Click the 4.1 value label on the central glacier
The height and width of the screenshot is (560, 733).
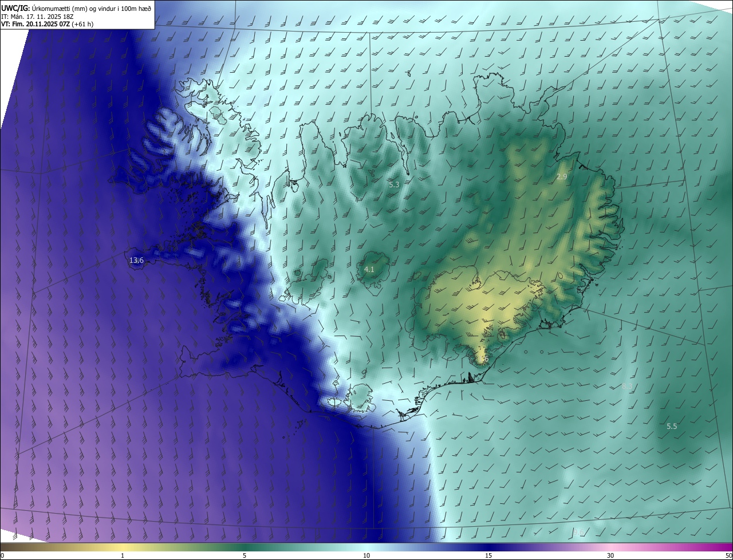coord(369,269)
